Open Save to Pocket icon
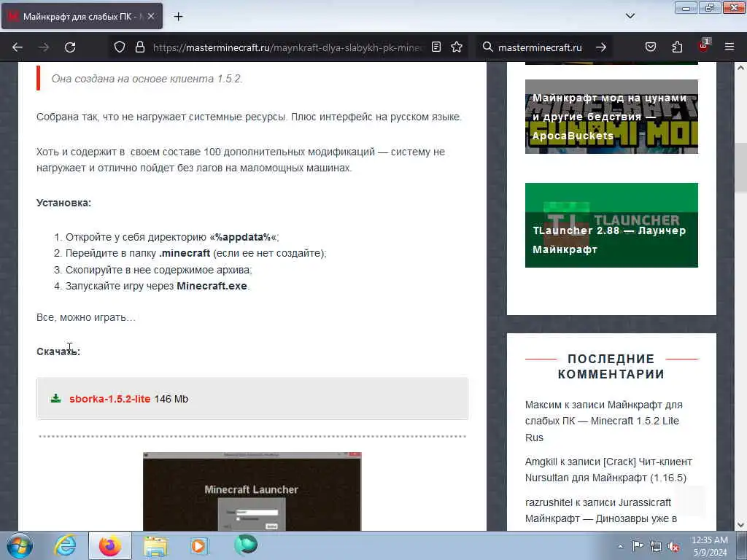The height and width of the screenshot is (560, 747). 651,47
